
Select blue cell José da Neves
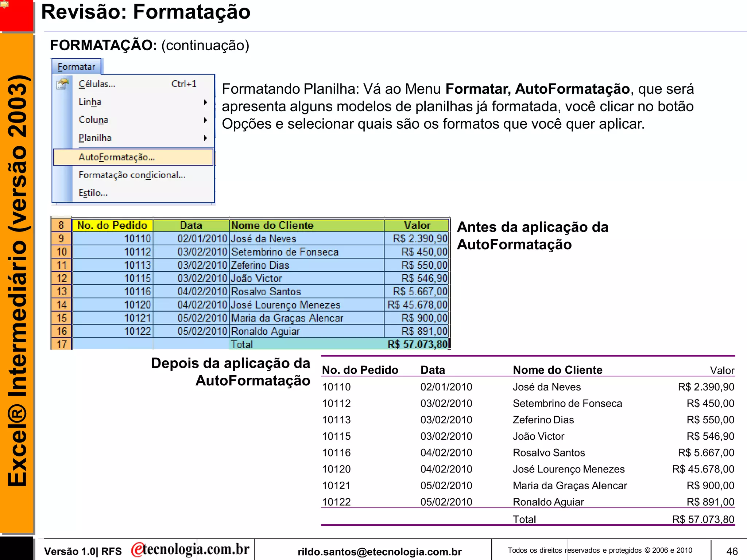pos(307,238)
